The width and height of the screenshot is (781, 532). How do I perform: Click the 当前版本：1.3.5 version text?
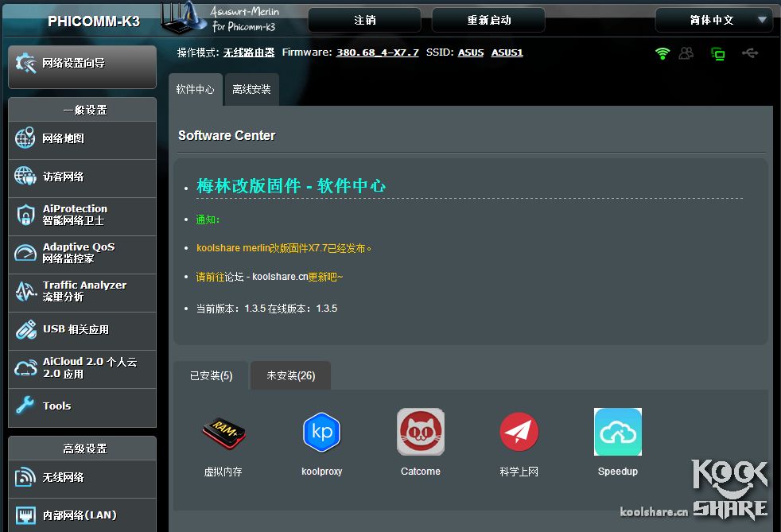[x=231, y=309]
